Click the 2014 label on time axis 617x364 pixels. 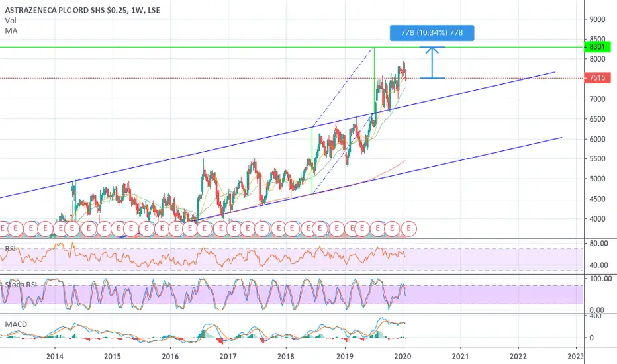coord(55,357)
